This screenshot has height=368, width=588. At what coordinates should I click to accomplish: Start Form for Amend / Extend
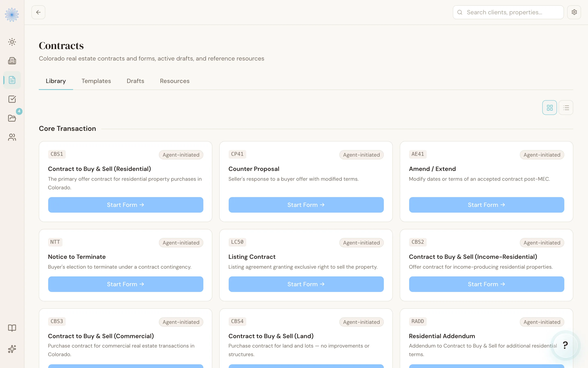coord(487,205)
